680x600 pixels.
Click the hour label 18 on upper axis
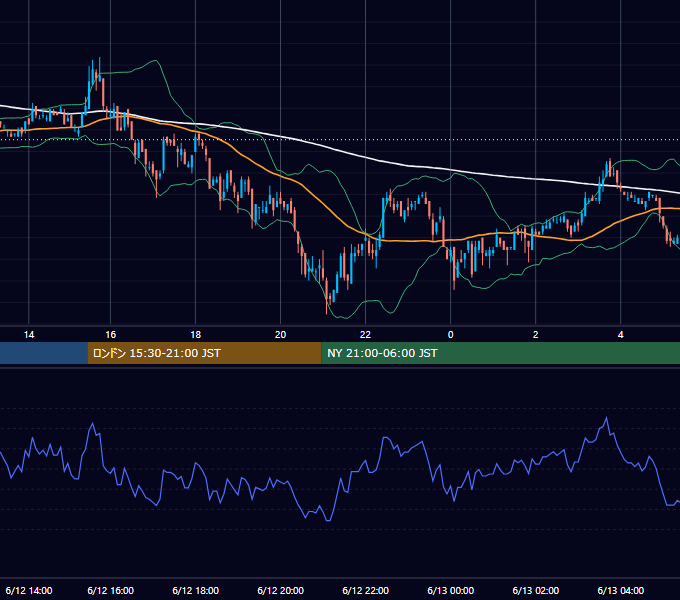tap(196, 335)
